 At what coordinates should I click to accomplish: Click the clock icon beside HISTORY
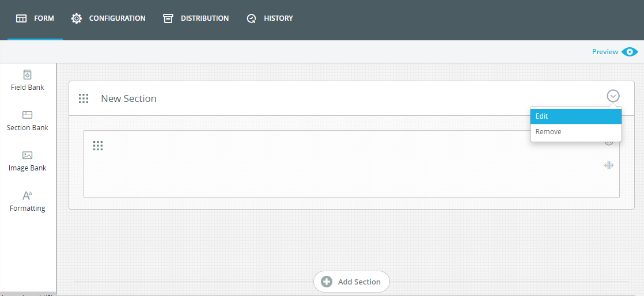[251, 18]
